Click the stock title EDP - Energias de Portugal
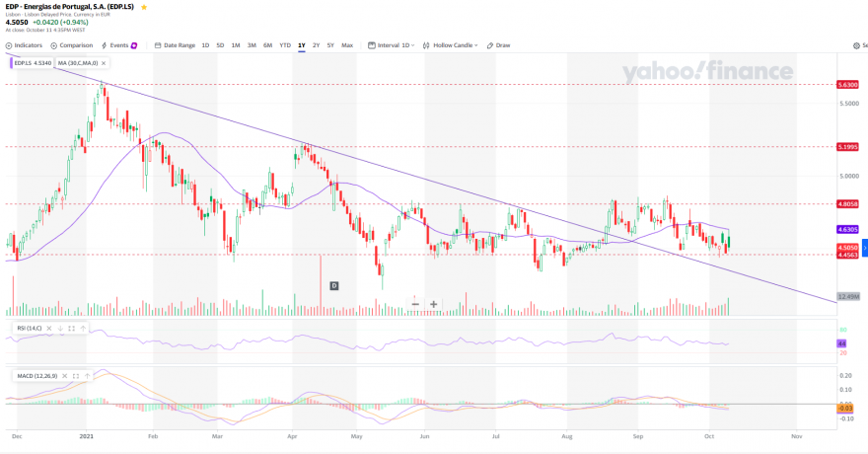The image size is (868, 454). (70, 7)
